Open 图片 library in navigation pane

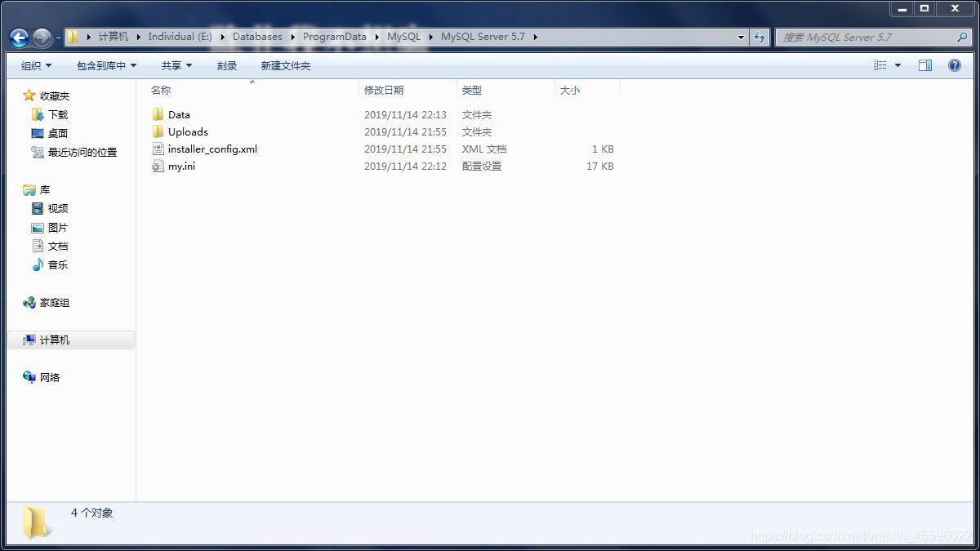[x=58, y=227]
